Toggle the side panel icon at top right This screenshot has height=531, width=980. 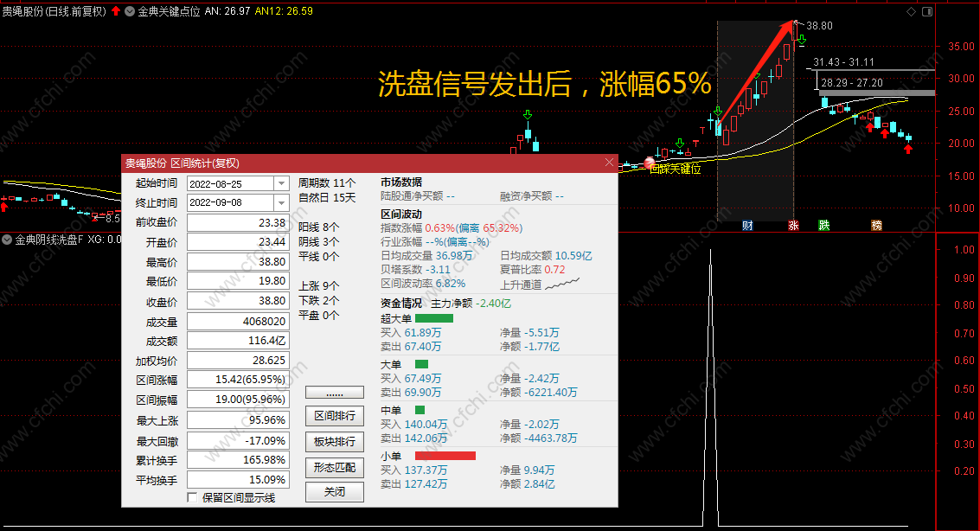[x=927, y=12]
